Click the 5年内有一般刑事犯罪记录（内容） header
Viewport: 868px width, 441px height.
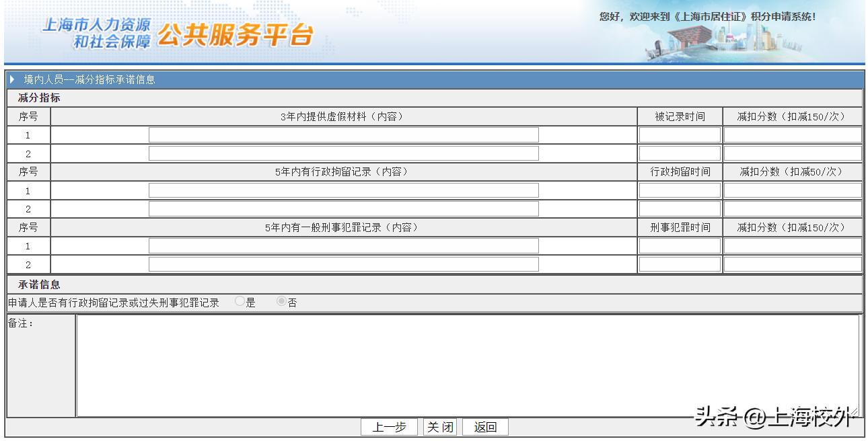pyautogui.click(x=343, y=228)
